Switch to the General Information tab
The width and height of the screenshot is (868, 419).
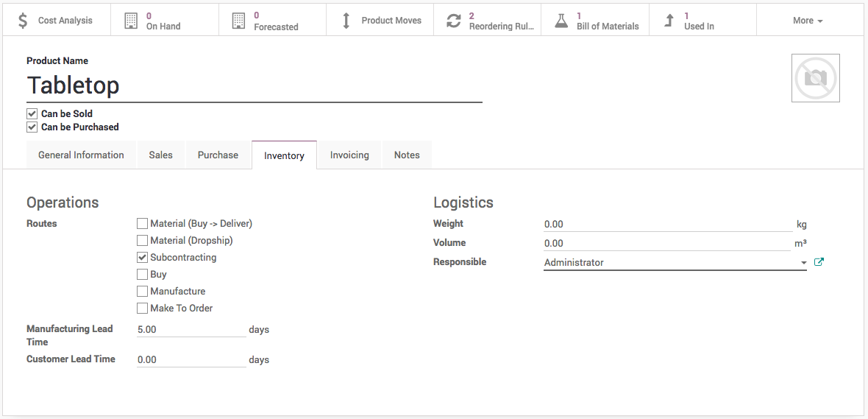click(81, 155)
